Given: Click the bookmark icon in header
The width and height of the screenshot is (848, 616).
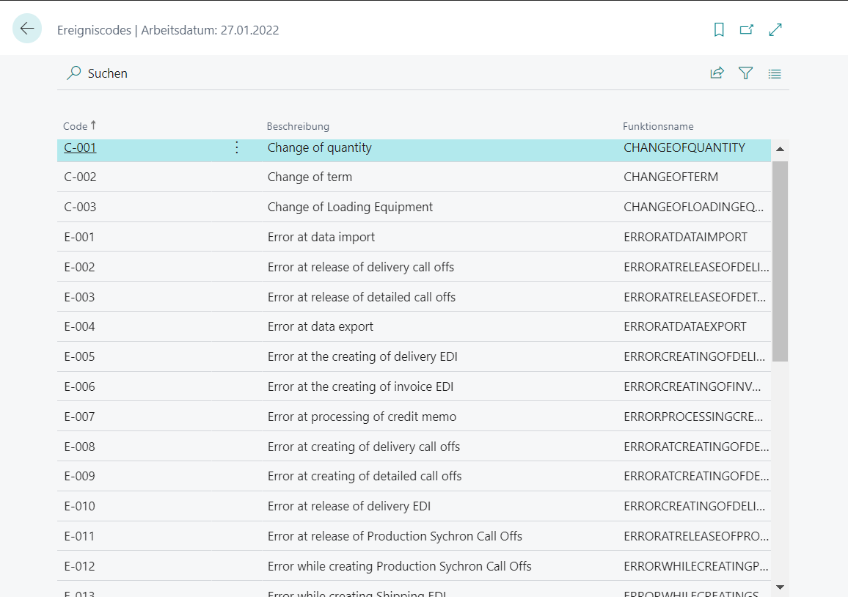Looking at the screenshot, I should pyautogui.click(x=719, y=29).
